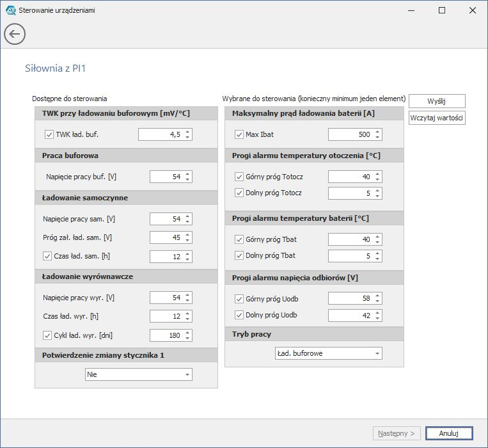Decrease Czas ład. sam. [h] with down arrow
This screenshot has height=448, width=488.
(x=187, y=259)
